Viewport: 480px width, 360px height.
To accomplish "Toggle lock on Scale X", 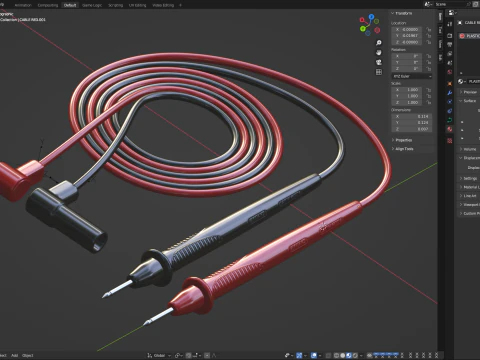I will pos(429,90).
